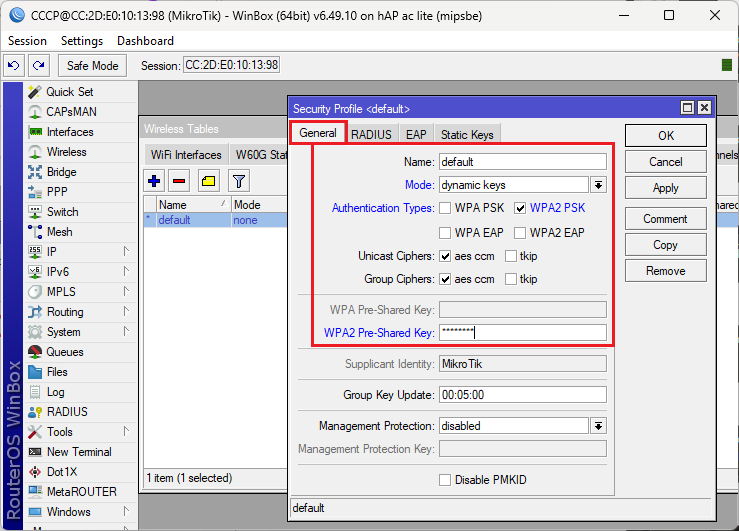The height and width of the screenshot is (531, 739).
Task: Open MetaROUTER in the sidebar
Action: 82,492
